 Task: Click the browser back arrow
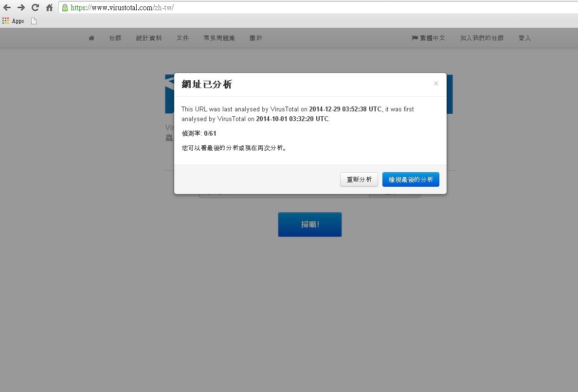pyautogui.click(x=7, y=7)
